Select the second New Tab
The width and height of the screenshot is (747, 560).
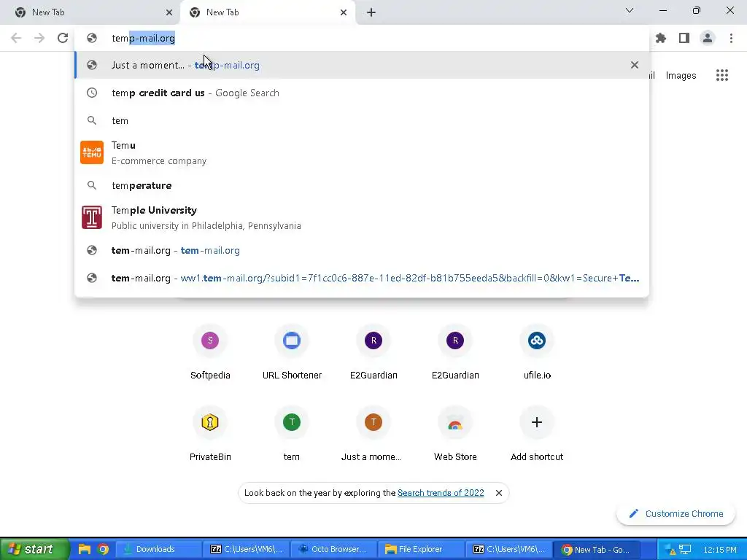[267, 12]
